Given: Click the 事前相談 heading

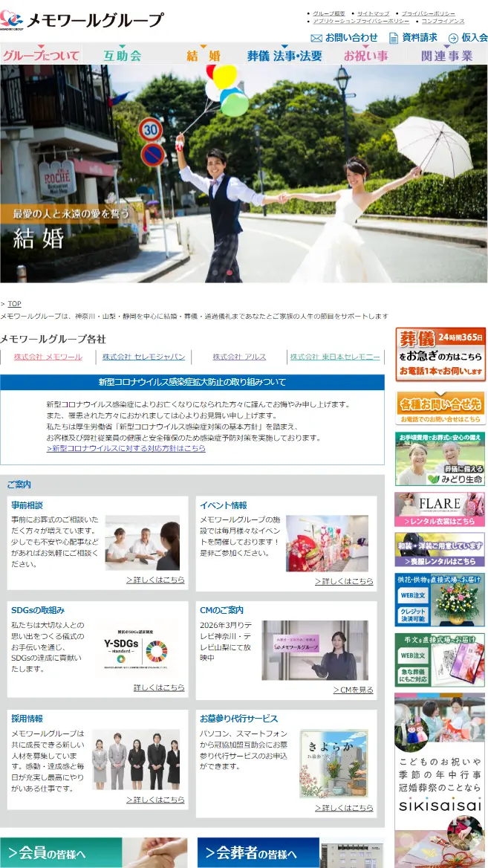Looking at the screenshot, I should (x=27, y=505).
